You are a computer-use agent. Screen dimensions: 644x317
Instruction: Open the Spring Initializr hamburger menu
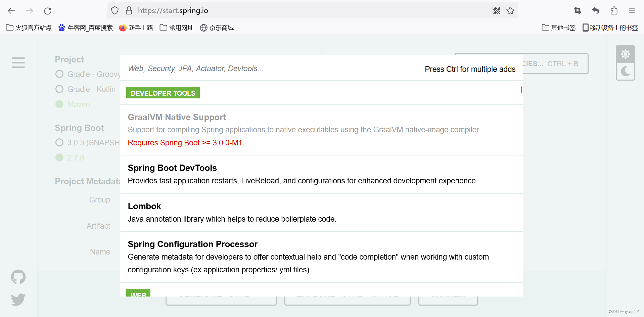[x=18, y=62]
